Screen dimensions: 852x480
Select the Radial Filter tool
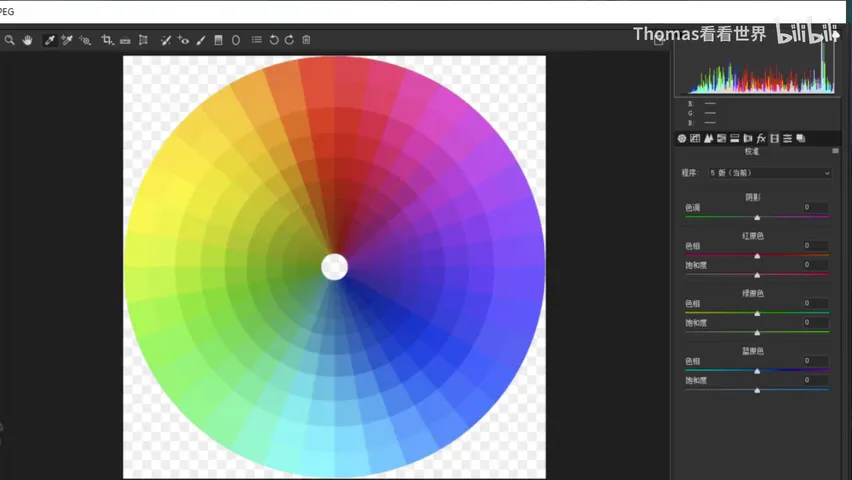pyautogui.click(x=236, y=40)
